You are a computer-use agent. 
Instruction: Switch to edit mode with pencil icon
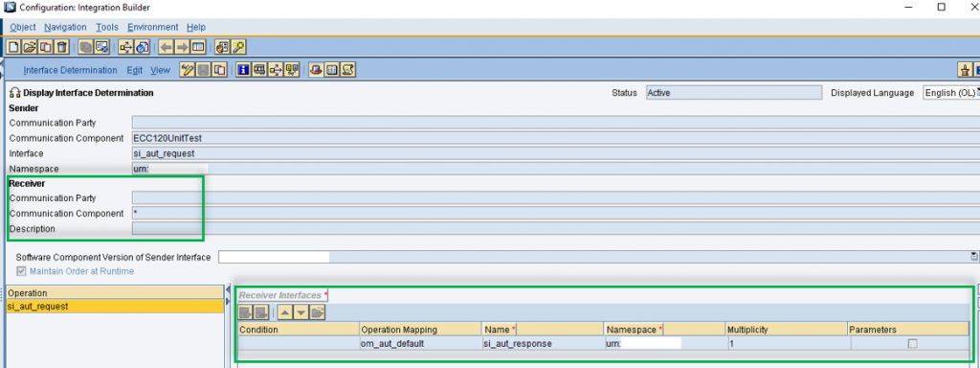coord(187,70)
